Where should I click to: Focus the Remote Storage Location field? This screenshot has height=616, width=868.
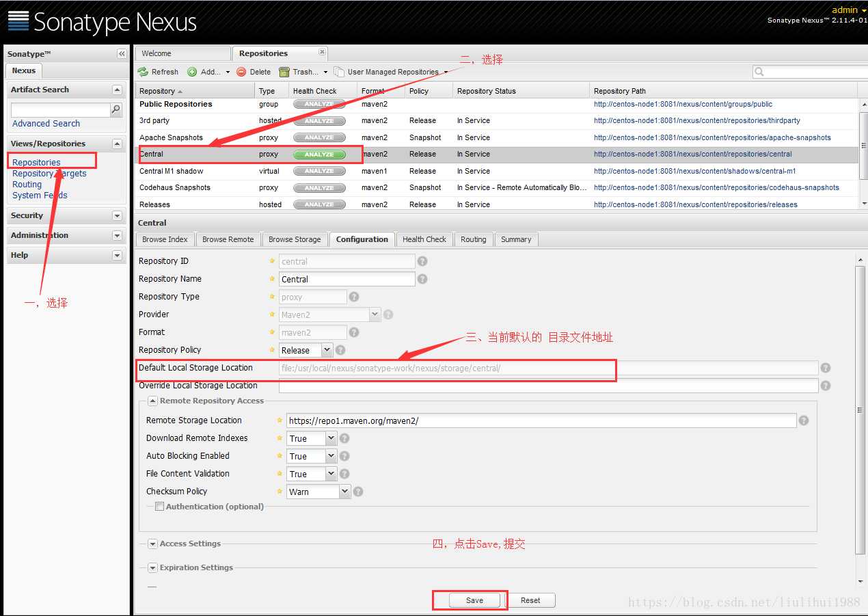pyautogui.click(x=541, y=420)
